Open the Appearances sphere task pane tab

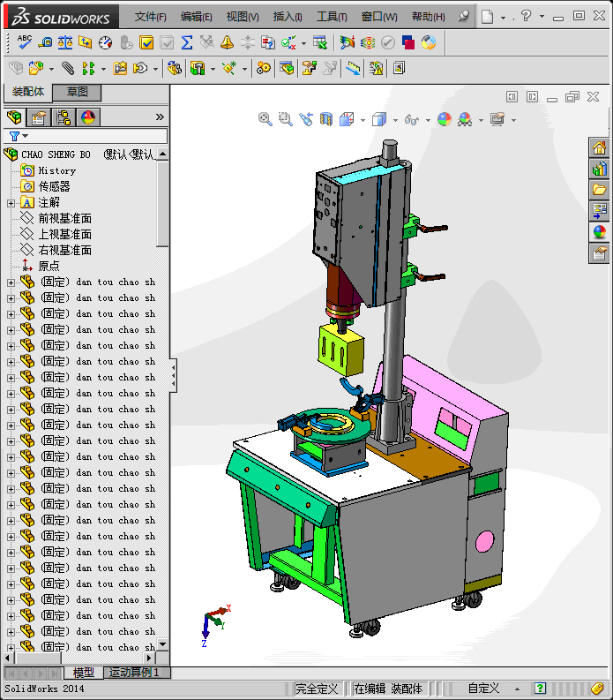click(599, 232)
